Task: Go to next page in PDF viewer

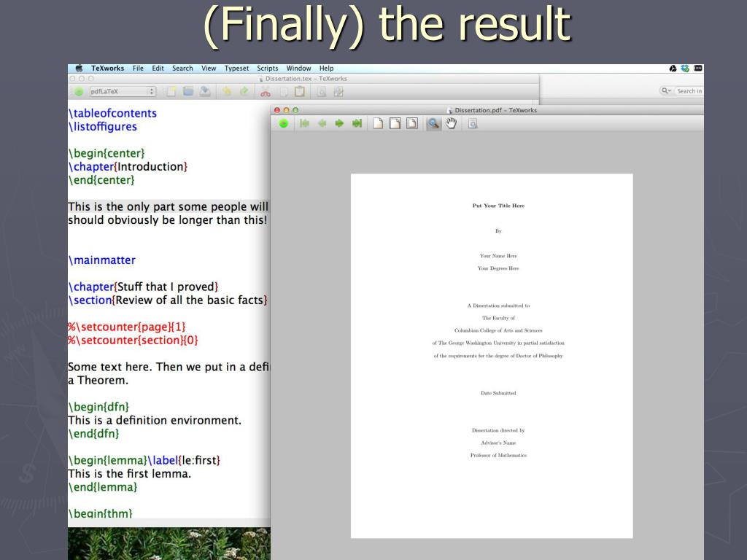Action: [339, 124]
